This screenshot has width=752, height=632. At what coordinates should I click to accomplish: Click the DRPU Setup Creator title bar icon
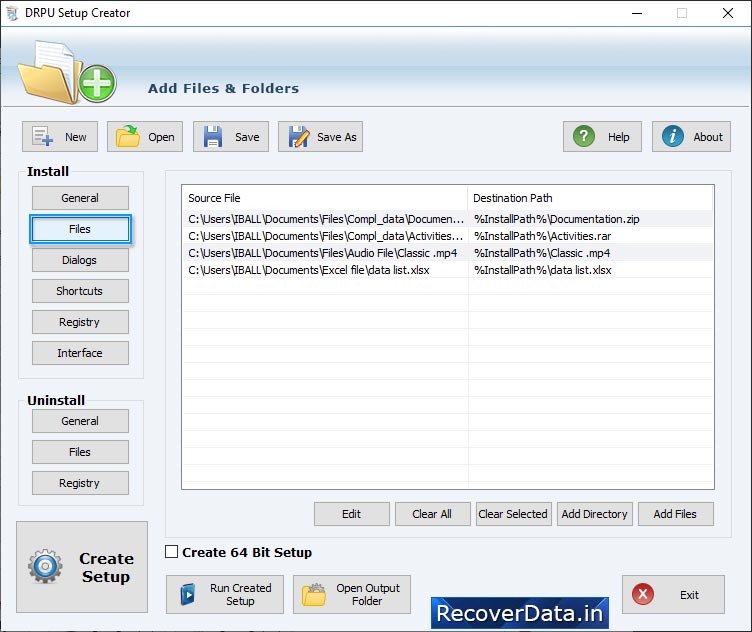(12, 13)
